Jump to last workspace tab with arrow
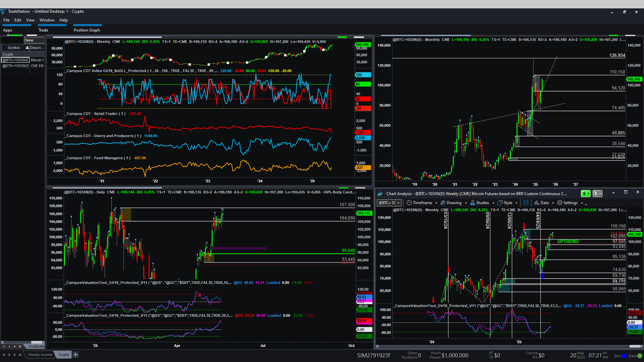This screenshot has height=362, width=644. coord(20,355)
